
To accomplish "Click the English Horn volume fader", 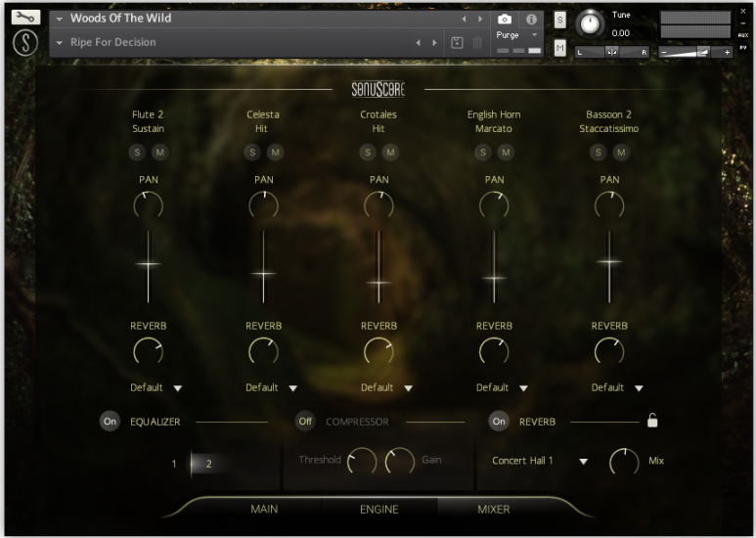I will click(494, 279).
